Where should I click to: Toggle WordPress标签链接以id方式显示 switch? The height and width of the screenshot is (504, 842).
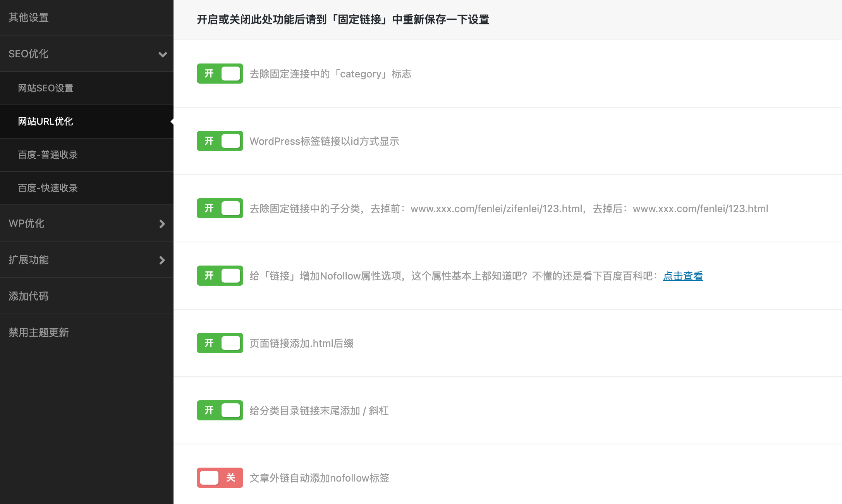pos(220,141)
